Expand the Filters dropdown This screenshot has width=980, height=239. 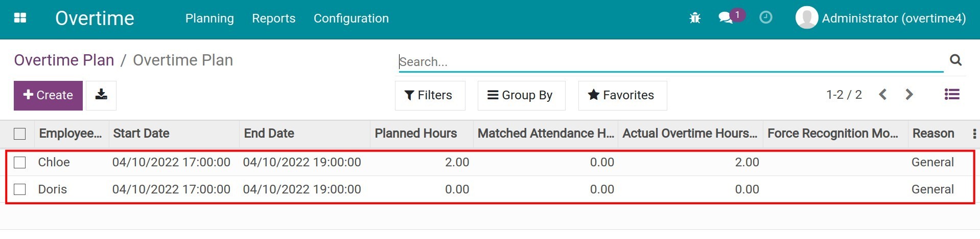(430, 95)
